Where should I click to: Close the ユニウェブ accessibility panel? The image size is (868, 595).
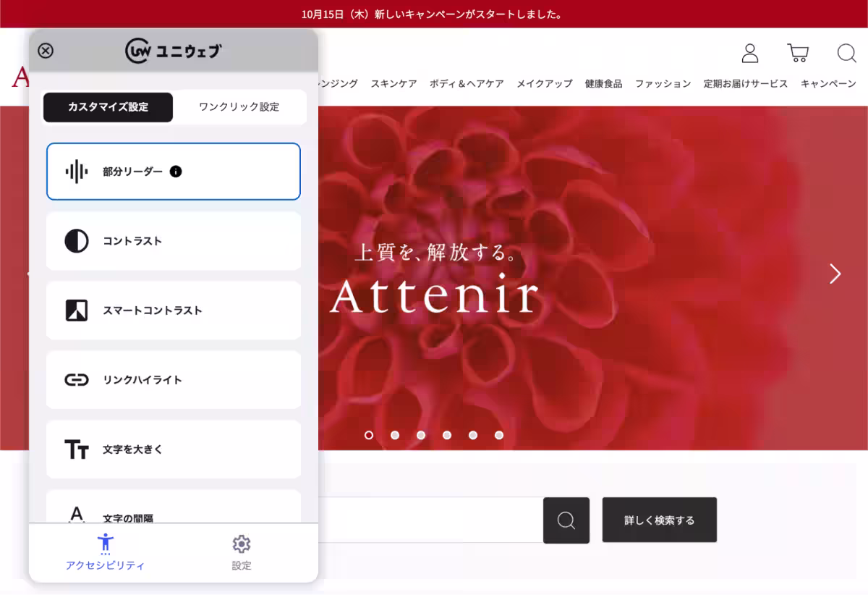tap(46, 51)
